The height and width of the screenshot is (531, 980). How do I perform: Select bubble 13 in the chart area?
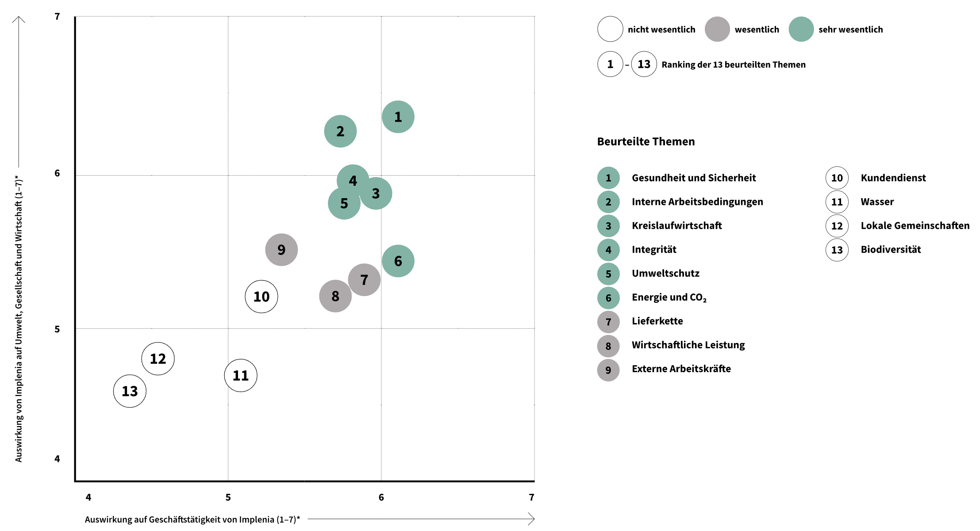click(x=130, y=391)
